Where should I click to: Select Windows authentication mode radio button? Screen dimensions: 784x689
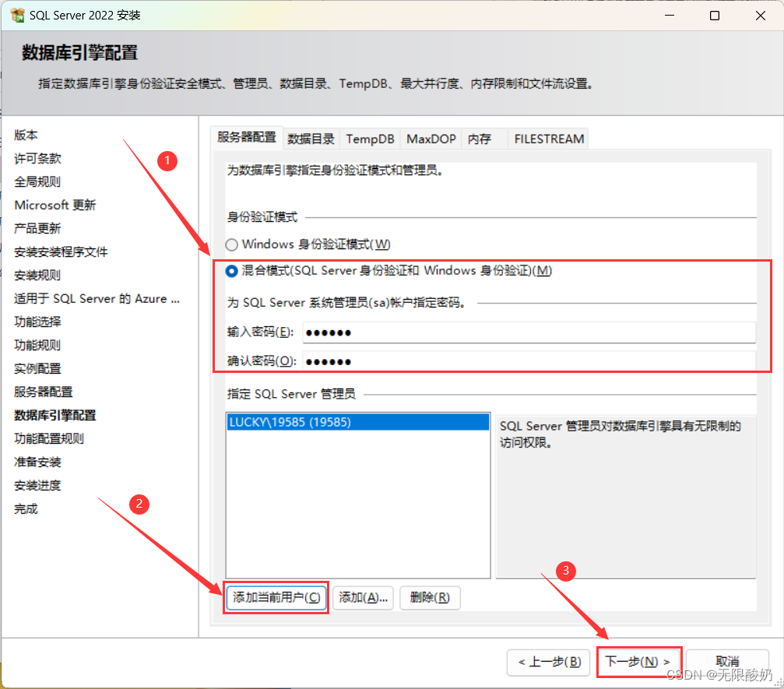[x=231, y=244]
